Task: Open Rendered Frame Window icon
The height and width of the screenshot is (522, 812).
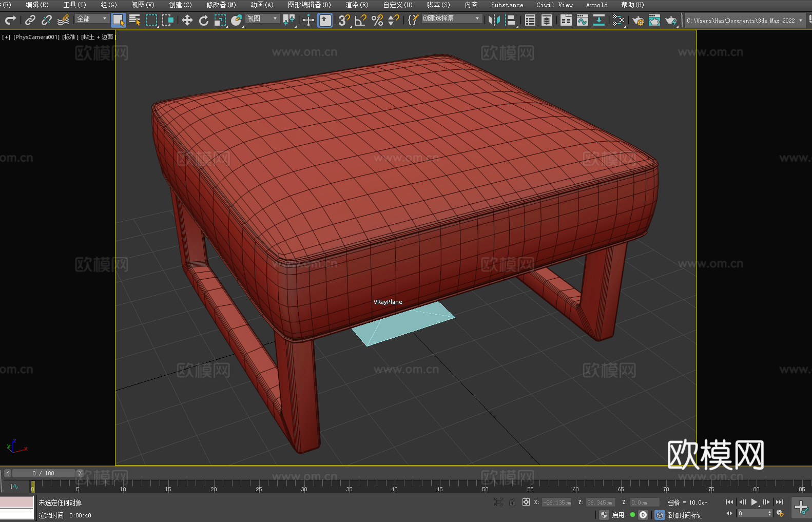Action: (x=654, y=20)
